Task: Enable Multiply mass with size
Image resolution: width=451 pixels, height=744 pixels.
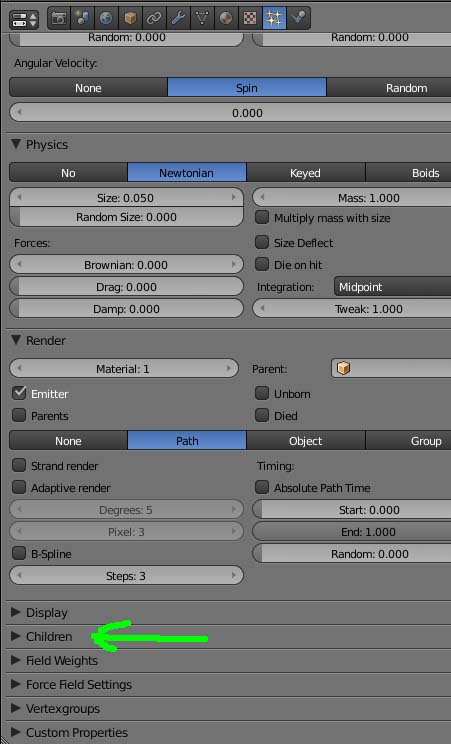Action: pos(262,218)
